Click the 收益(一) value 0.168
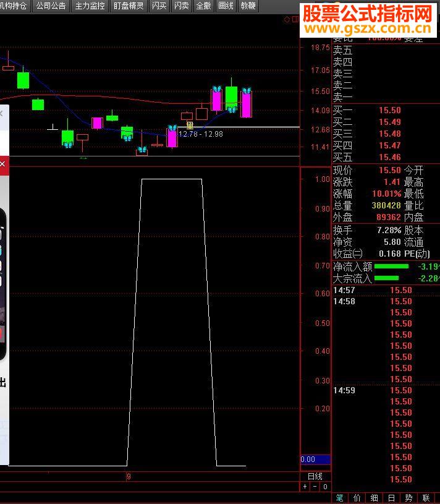The width and height of the screenshot is (440, 504). 390,254
